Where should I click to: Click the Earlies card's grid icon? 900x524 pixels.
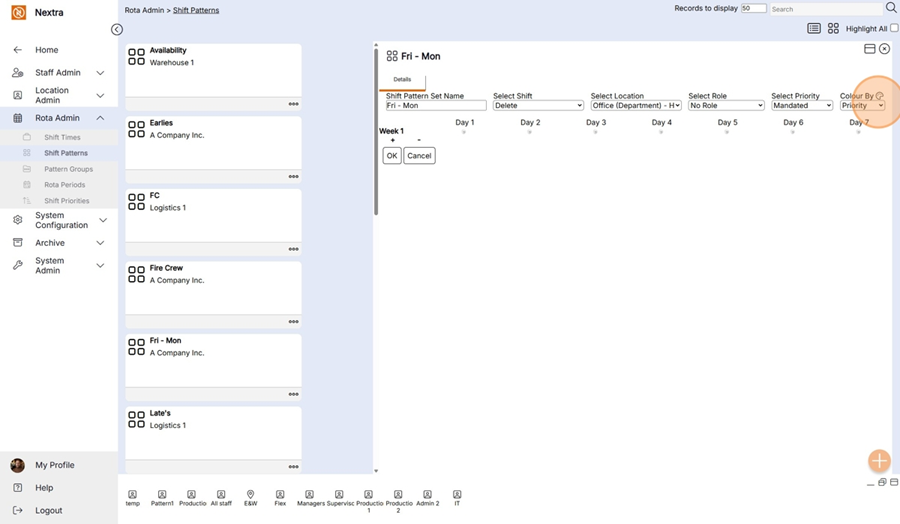pos(137,129)
